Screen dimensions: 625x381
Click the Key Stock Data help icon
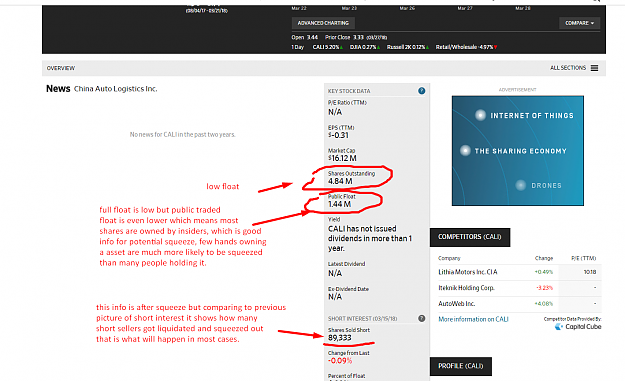click(421, 91)
